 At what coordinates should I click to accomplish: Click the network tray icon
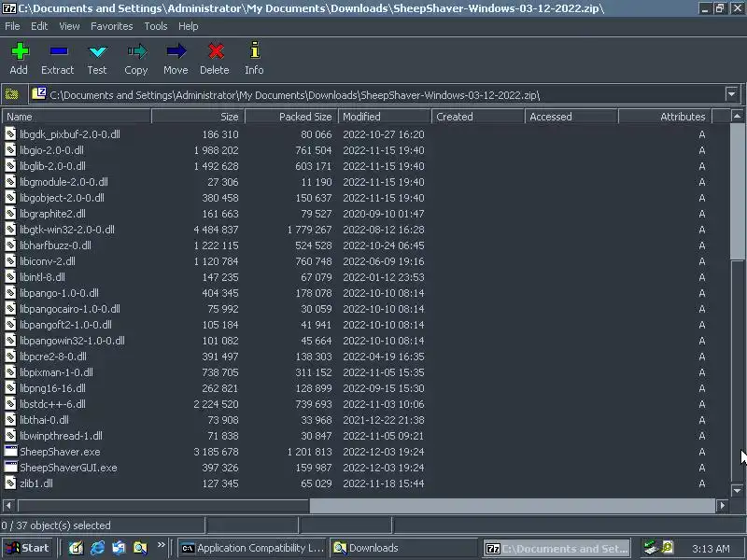(650, 547)
